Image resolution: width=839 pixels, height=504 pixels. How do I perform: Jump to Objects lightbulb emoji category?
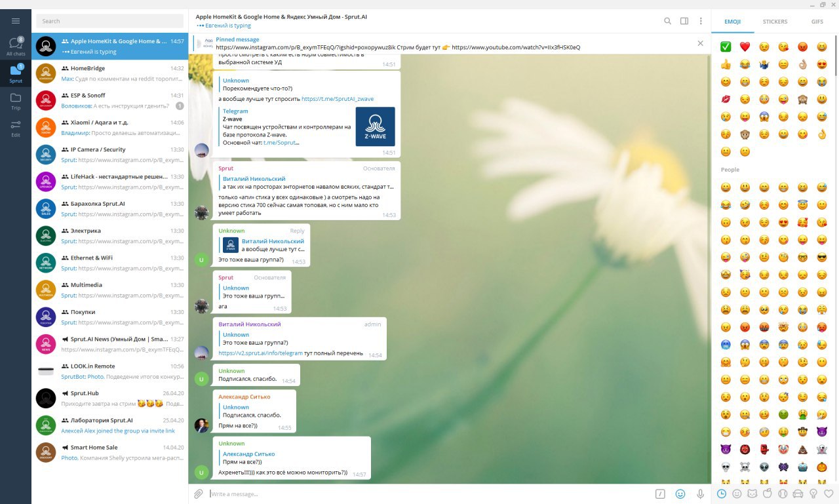[813, 494]
